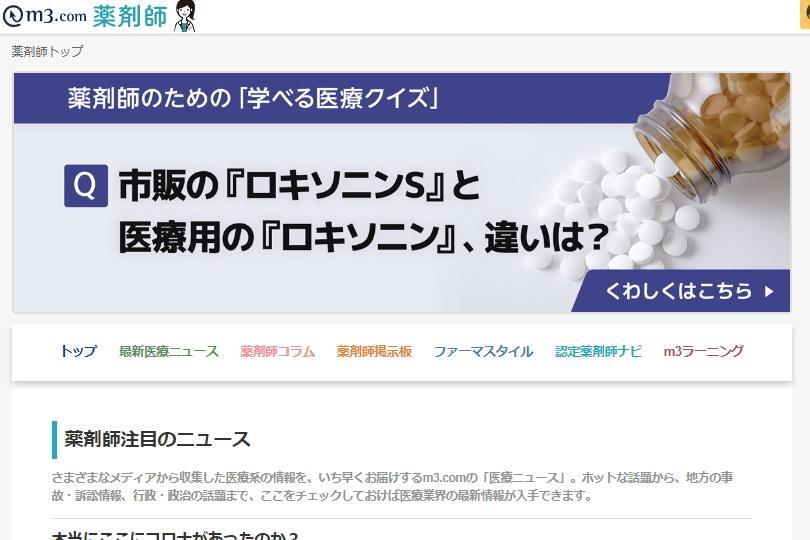Click the pill bottle image in banner

(713, 136)
